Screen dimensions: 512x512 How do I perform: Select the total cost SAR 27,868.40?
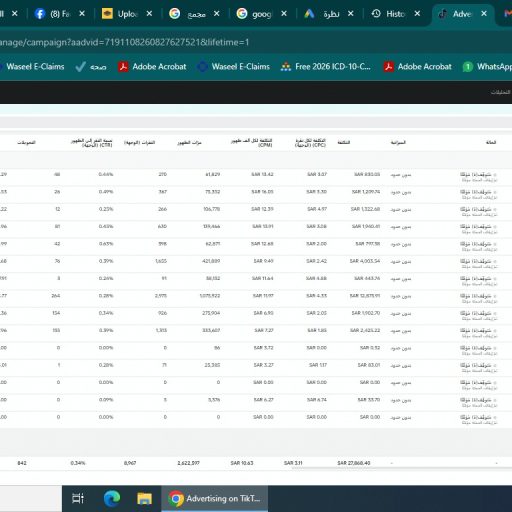[x=354, y=463]
